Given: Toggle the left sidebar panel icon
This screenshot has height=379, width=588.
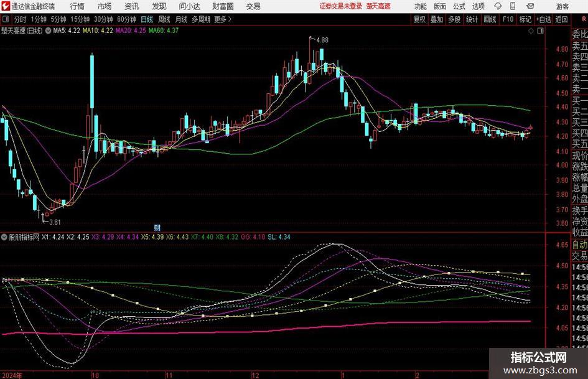Looking at the screenshot, I should (x=5, y=19).
